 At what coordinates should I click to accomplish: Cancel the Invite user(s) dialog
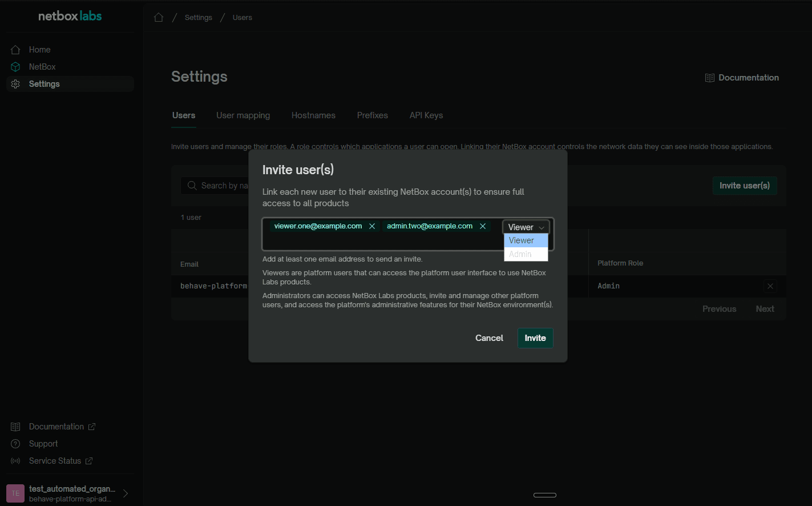tap(489, 338)
